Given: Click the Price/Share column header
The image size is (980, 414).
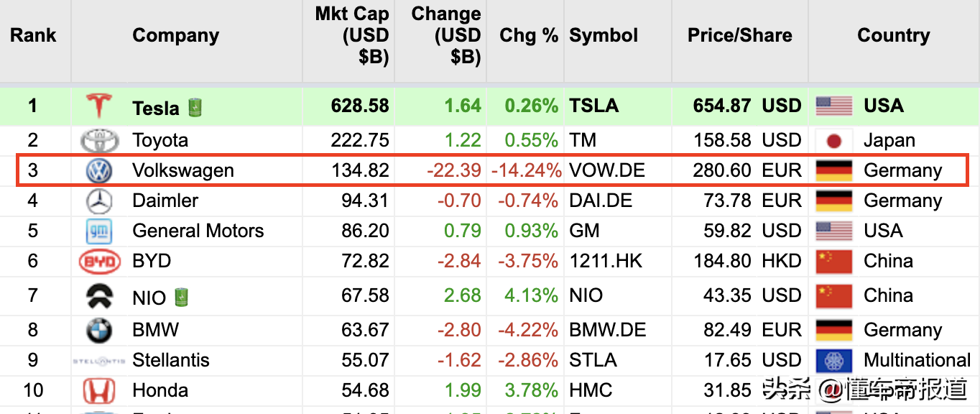Looking at the screenshot, I should [739, 35].
